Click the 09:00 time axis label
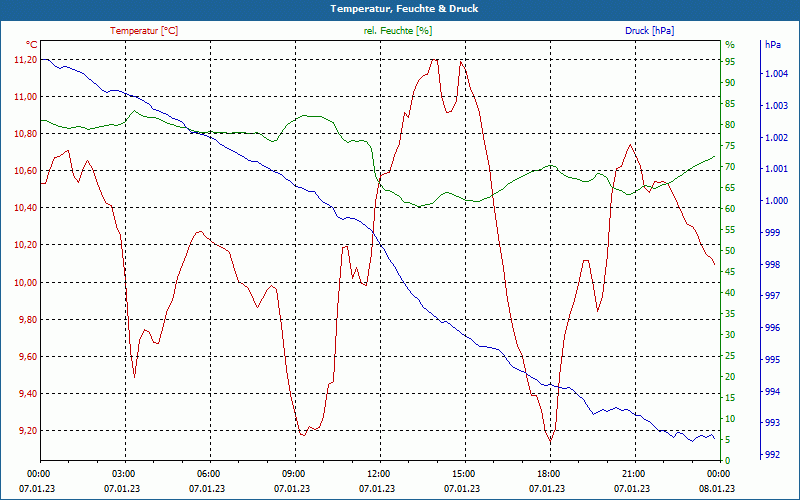 295,473
